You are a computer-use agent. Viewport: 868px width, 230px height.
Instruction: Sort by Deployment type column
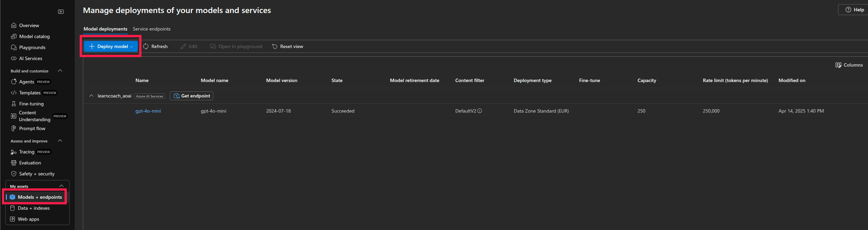point(533,80)
